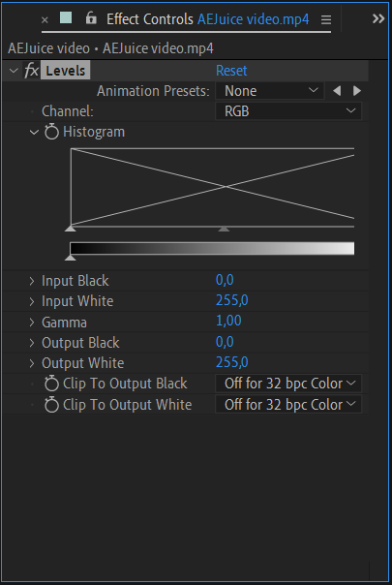Click the gamma midpoint triangle under histogram
The width and height of the screenshot is (392, 585).
tap(224, 229)
